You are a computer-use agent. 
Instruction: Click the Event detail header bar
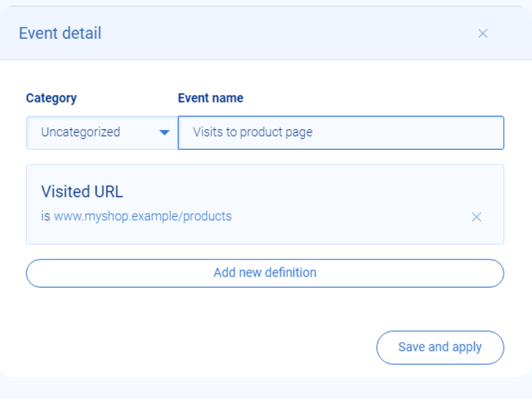coord(280,34)
